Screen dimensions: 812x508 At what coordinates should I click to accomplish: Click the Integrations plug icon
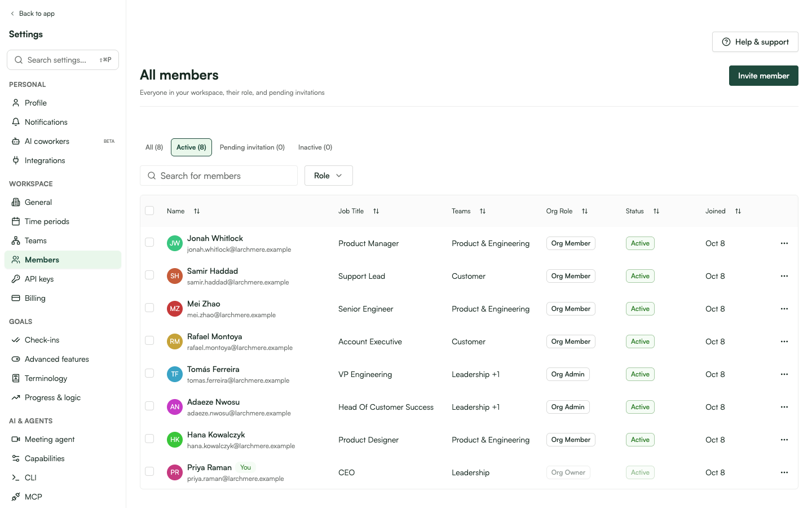16,160
